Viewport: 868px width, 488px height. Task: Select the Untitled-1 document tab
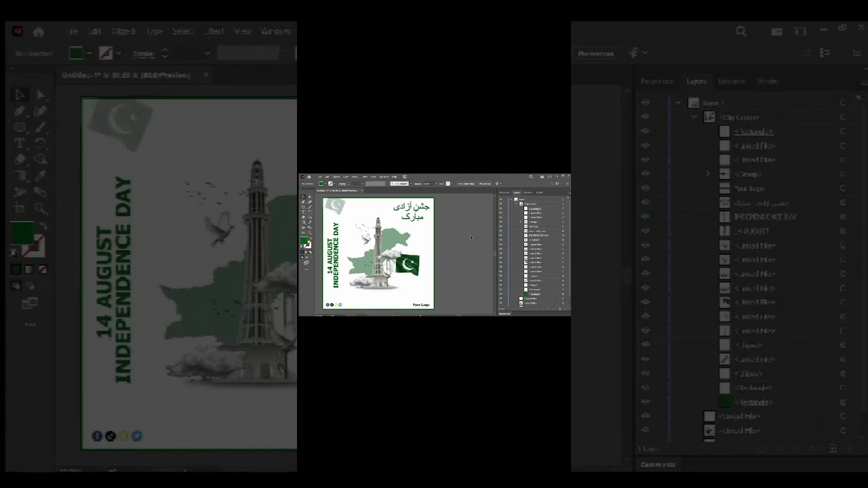tap(126, 75)
